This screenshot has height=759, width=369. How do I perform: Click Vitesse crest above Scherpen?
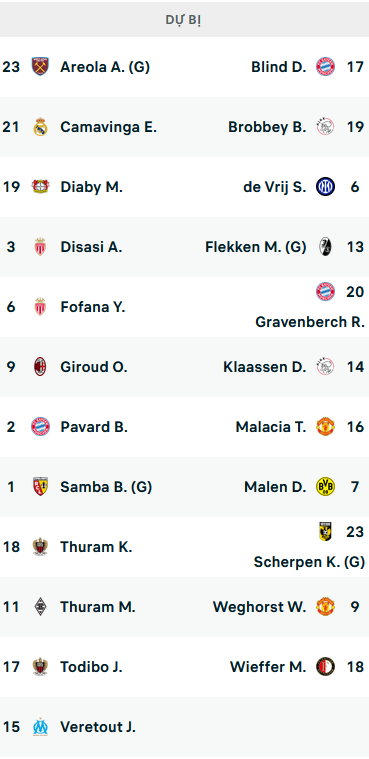click(x=325, y=532)
